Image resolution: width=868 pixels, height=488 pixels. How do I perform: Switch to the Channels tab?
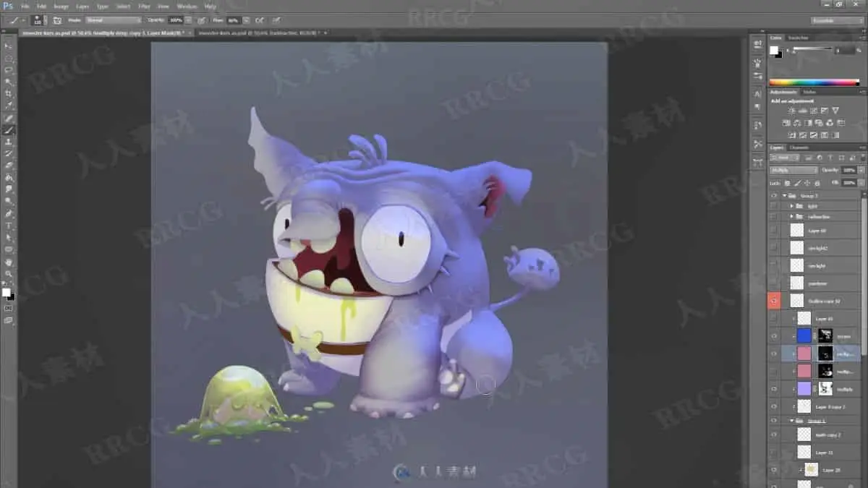pos(799,147)
